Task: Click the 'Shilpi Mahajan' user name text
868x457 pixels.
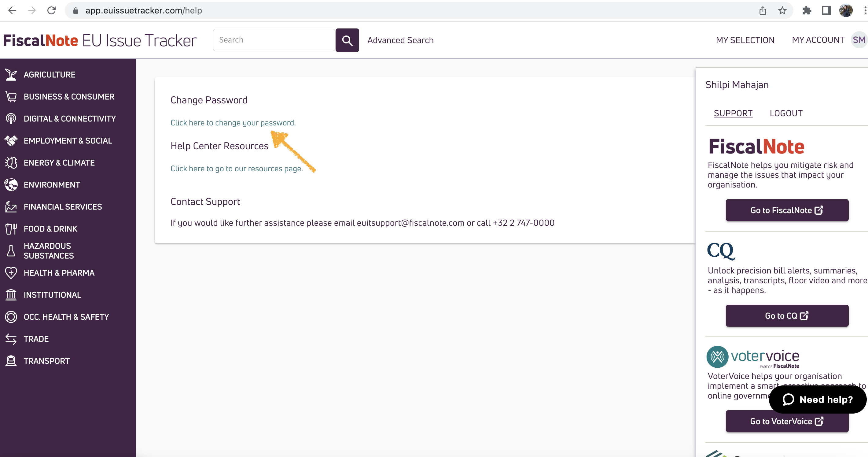Action: point(737,85)
